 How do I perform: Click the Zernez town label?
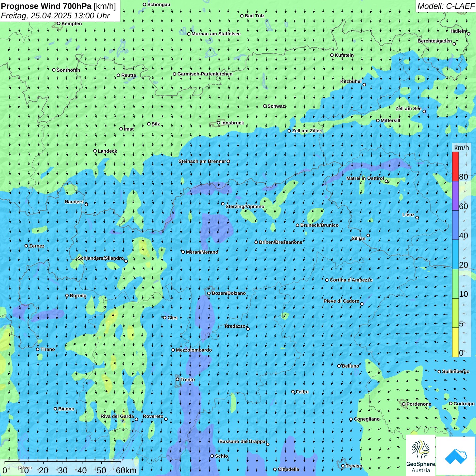coord(37,246)
